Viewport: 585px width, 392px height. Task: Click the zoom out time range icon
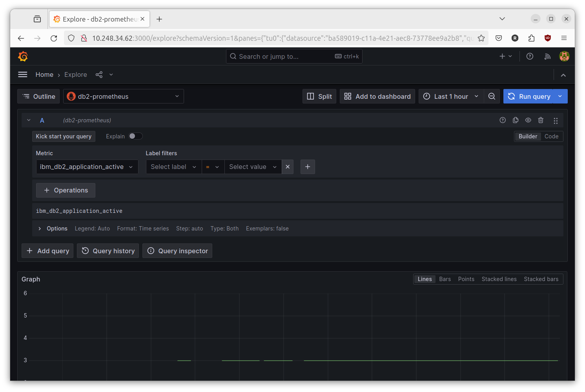[492, 96]
